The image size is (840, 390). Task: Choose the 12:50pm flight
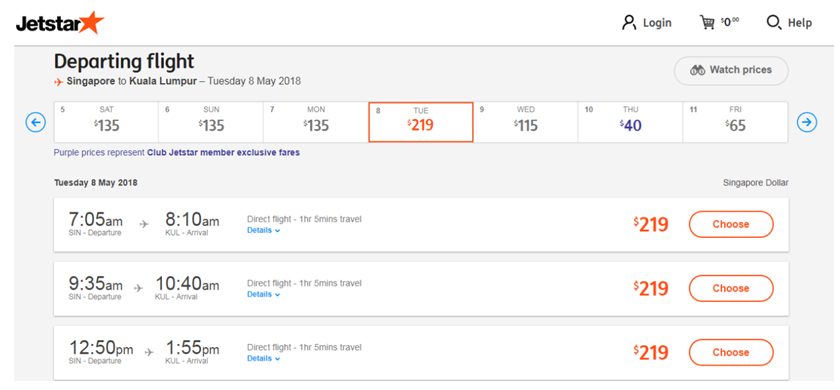[731, 352]
